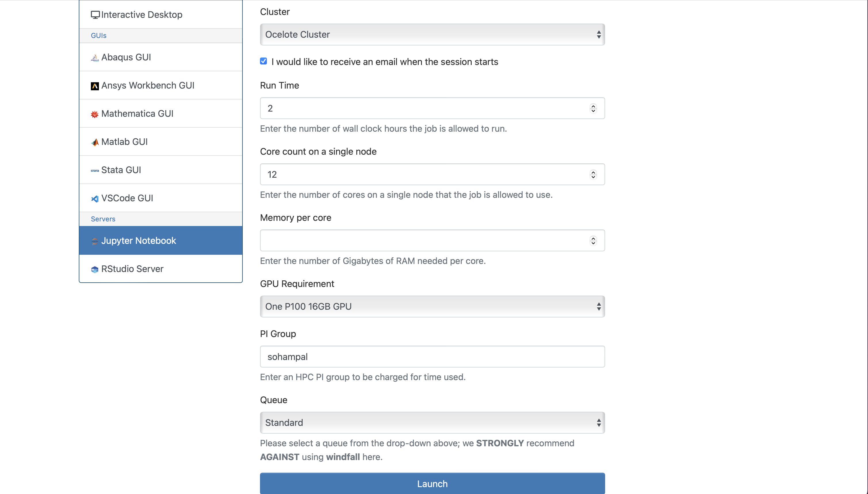
Task: Click the Ansys Workbench logo icon
Action: click(95, 86)
